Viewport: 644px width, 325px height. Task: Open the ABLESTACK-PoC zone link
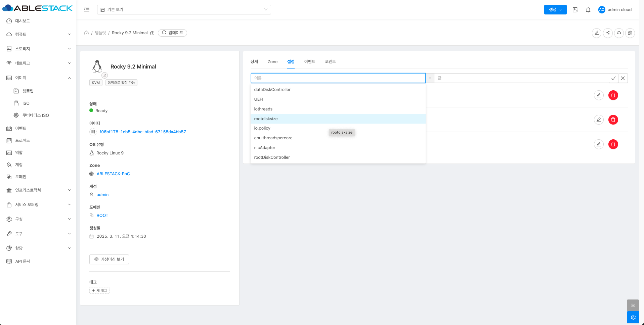pos(113,174)
